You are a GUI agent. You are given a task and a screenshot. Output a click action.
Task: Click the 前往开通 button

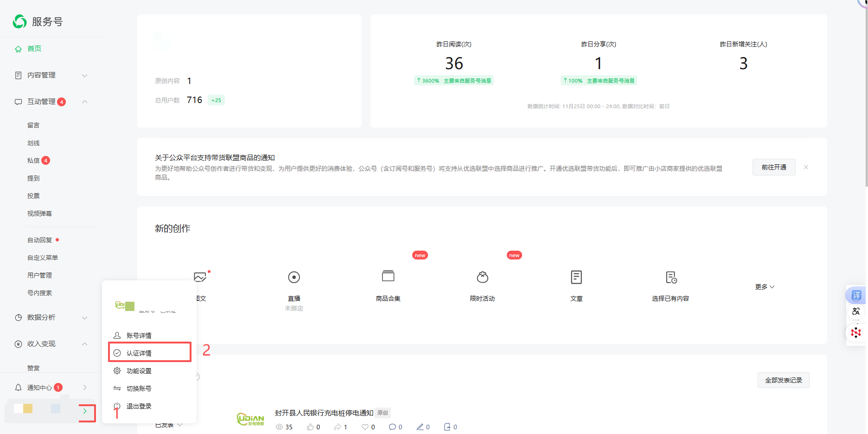pos(773,167)
